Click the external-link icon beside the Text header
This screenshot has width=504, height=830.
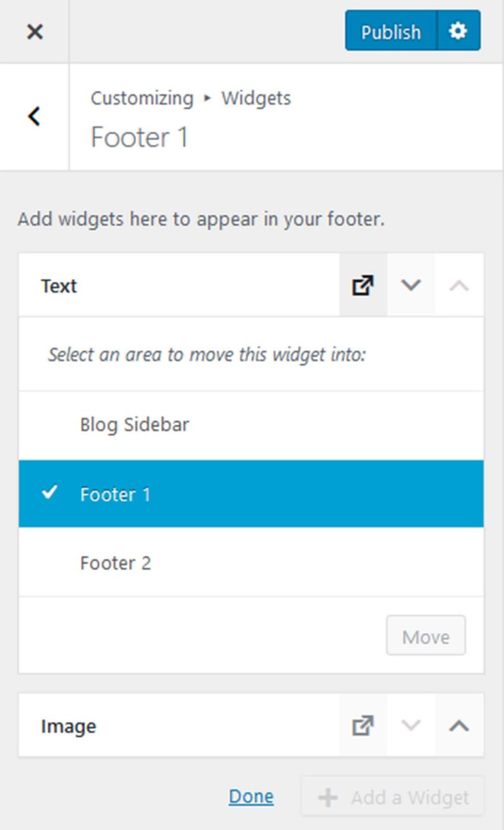[361, 285]
